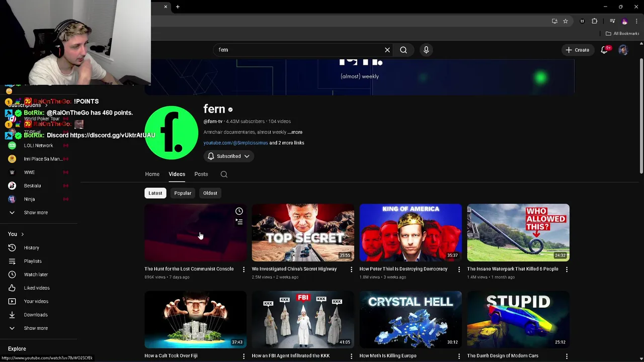Open All Bookmarks folder
Viewport: 644px width, 362px height.
(x=622, y=34)
